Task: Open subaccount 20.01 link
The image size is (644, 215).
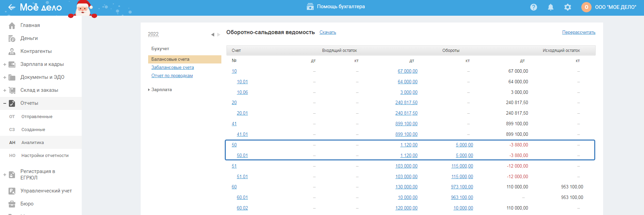Action: pyautogui.click(x=242, y=113)
